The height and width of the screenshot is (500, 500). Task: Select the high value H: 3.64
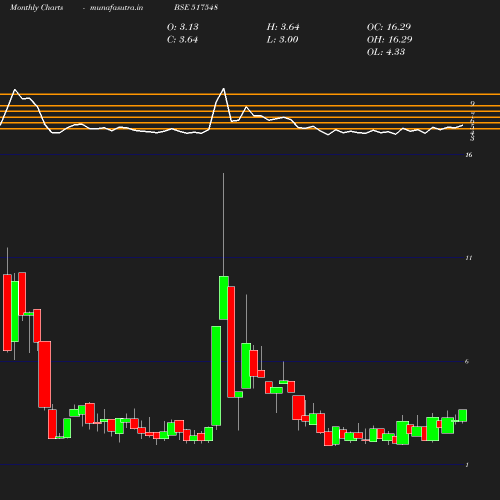283,27
